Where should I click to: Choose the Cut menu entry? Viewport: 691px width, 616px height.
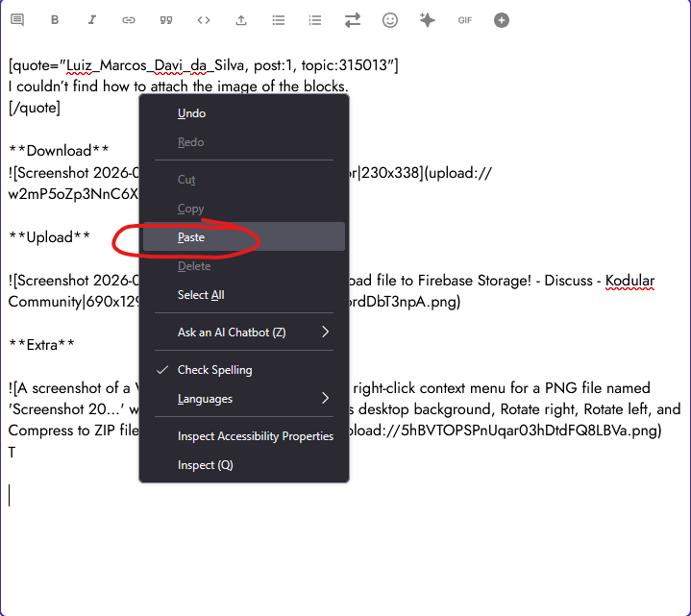point(244,180)
